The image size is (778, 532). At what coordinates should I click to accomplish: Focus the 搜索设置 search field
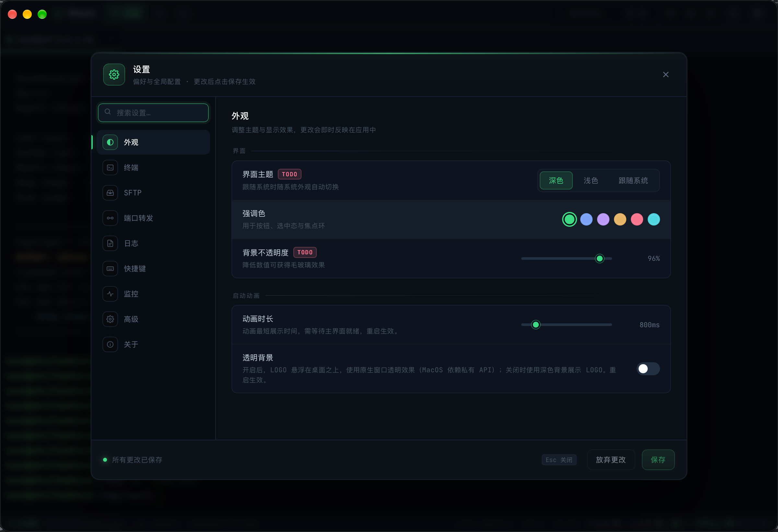pos(153,113)
